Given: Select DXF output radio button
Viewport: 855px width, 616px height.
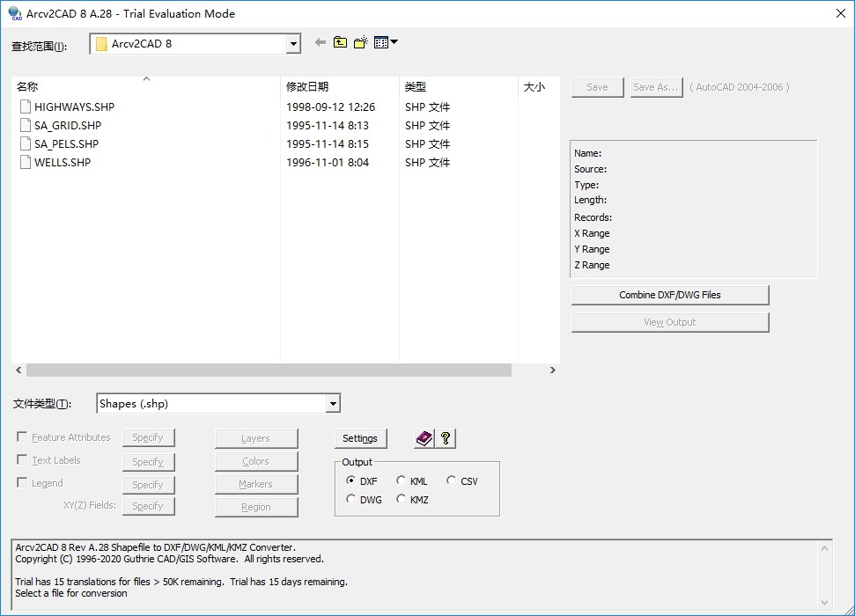Looking at the screenshot, I should (350, 480).
